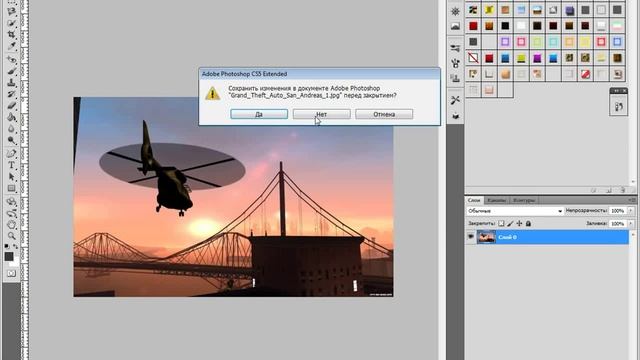Screen dimensions: 640x360
Task: Select the Lasso tool
Action: [11, 11]
